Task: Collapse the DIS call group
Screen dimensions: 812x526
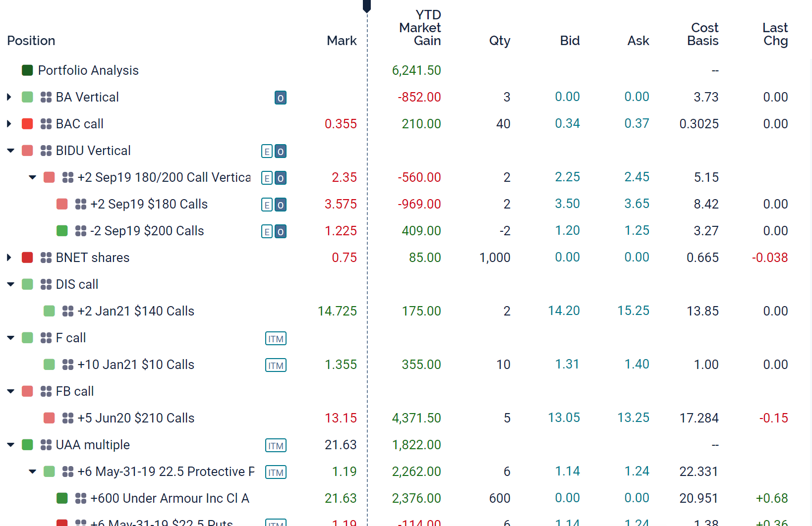Action: point(10,284)
